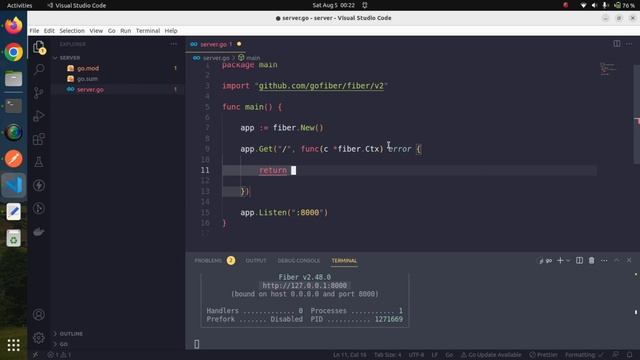Viewport: 640px width, 360px height.
Task: Open the Thunder Client lightning icon
Action: (39, 185)
